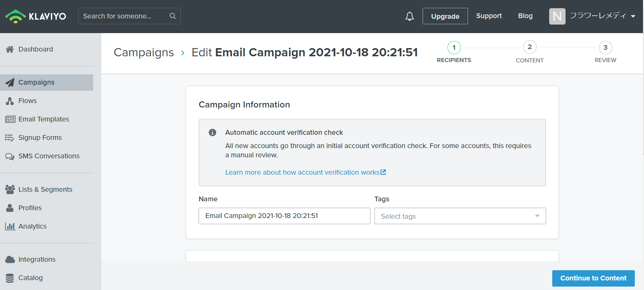Click the SMS Conversations chat icon
The height and width of the screenshot is (290, 644).
click(x=10, y=156)
